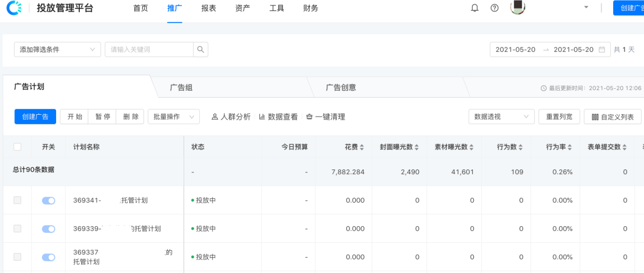
Task: Expand the 批量操作 batch operations dropdown
Action: coord(173,116)
